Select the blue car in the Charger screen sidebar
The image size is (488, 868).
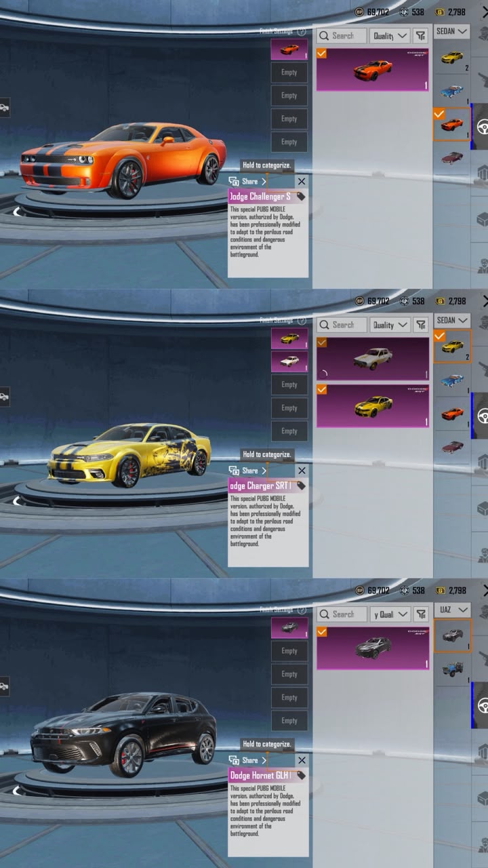[452, 380]
